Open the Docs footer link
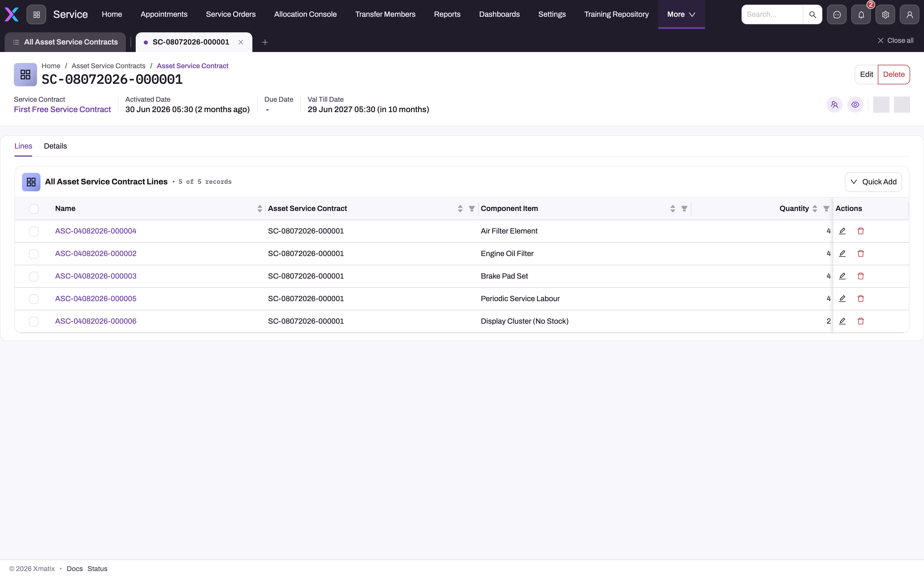 tap(74, 569)
